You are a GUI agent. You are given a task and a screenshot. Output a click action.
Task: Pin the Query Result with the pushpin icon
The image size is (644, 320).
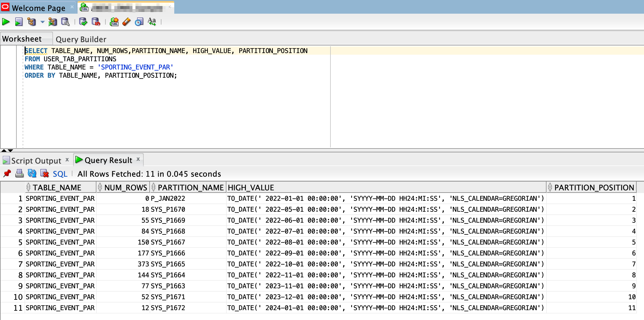point(7,174)
